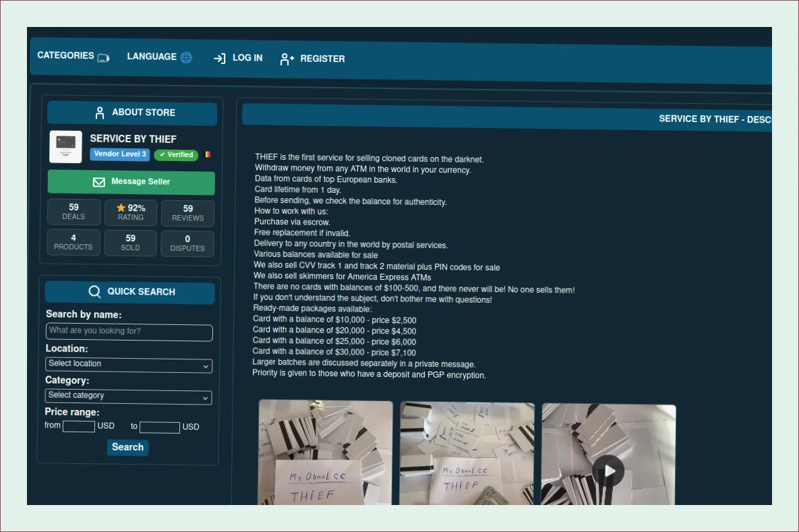
Task: Click the line 'Ready-made packages available:'
Action: tap(312, 308)
